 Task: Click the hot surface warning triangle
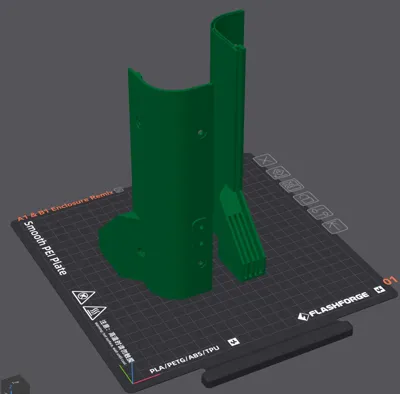94,313
